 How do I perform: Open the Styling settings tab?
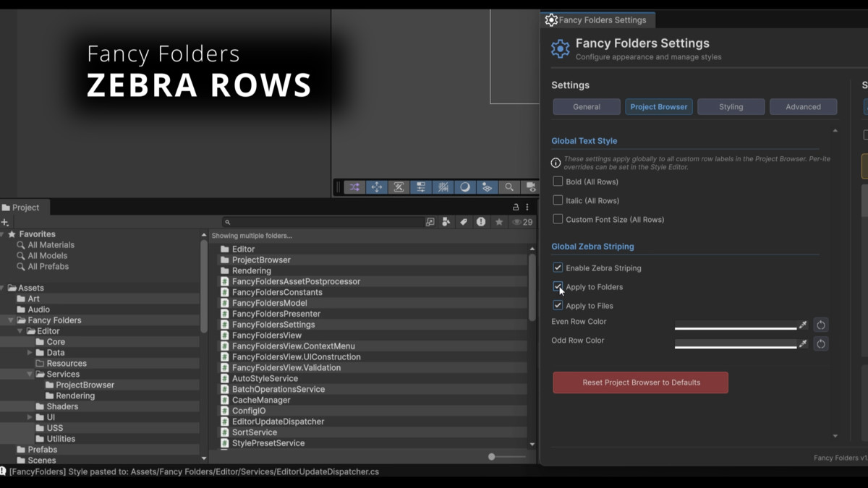pos(731,107)
